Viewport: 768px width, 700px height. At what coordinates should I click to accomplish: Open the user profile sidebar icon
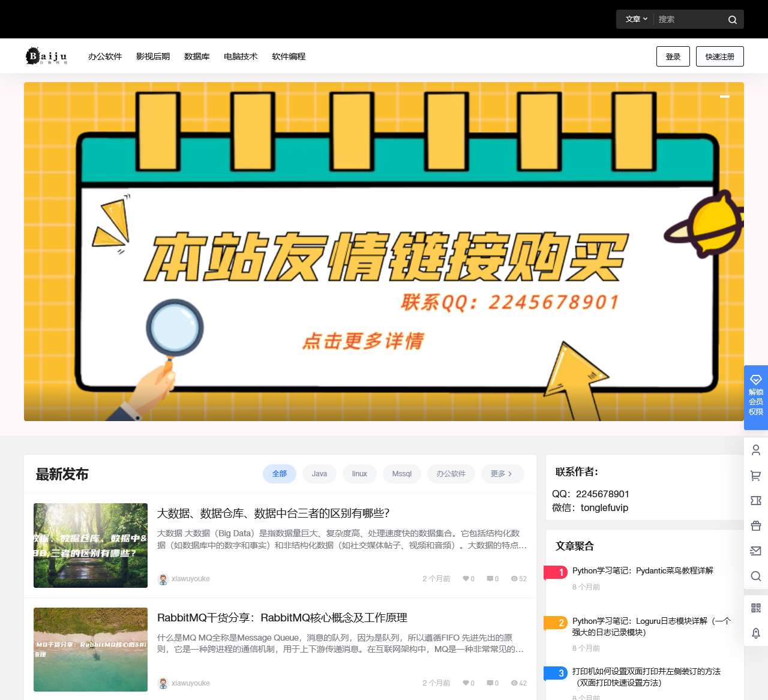[x=755, y=450]
